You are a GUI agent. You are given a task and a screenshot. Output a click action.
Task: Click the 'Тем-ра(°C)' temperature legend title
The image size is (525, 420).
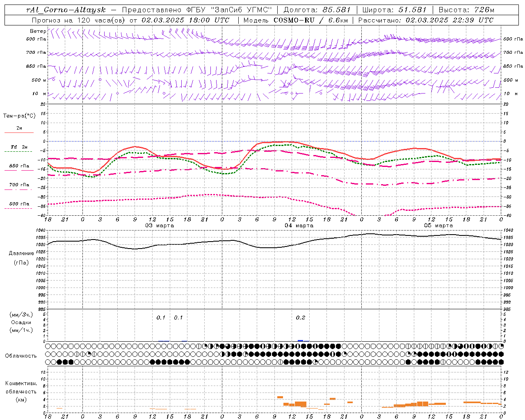(x=19, y=116)
